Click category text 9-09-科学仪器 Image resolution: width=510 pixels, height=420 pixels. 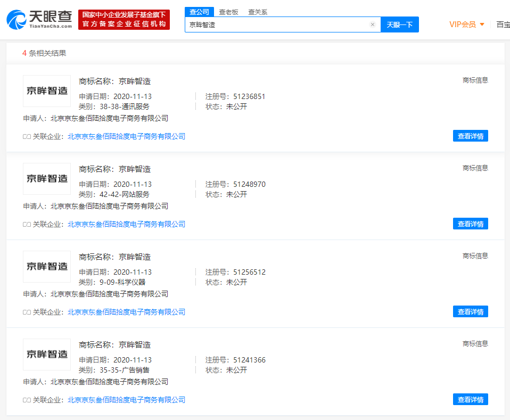pos(122,282)
